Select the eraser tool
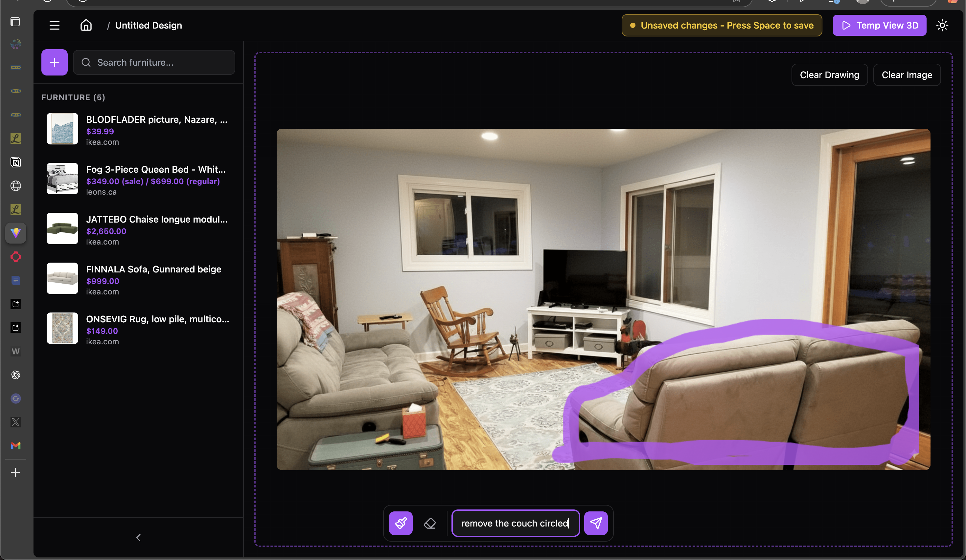Screen dimensions: 966x560 coord(430,523)
